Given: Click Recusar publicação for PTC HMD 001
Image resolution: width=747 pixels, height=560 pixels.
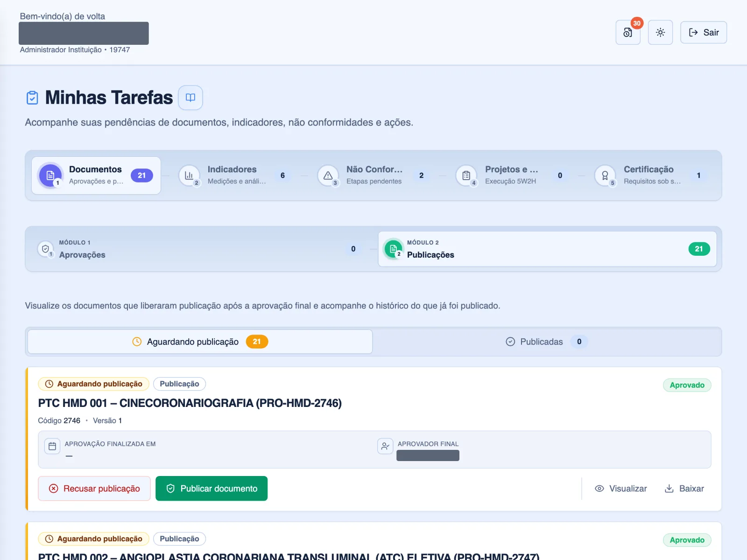Looking at the screenshot, I should [94, 488].
